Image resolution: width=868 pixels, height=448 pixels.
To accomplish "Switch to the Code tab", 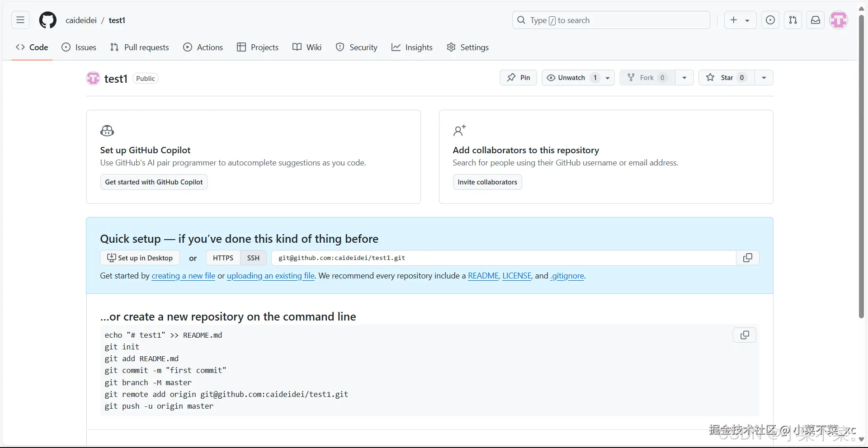I will (x=32, y=47).
